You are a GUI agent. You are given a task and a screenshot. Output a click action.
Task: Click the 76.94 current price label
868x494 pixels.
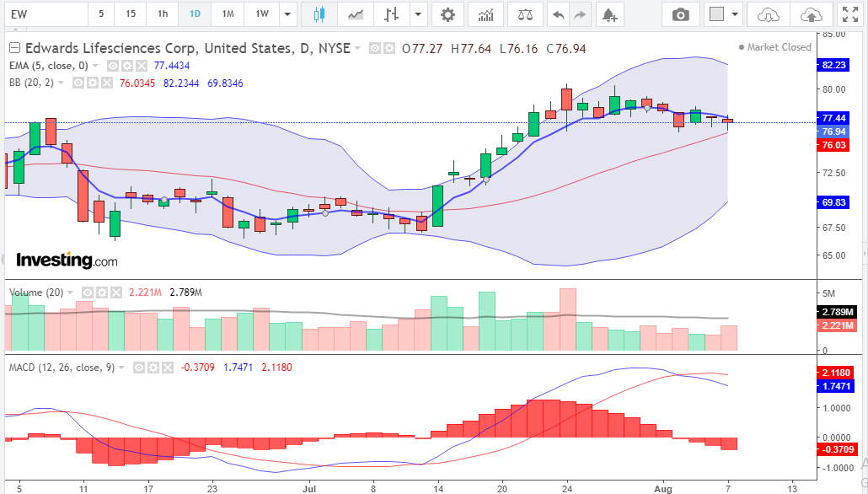[833, 132]
